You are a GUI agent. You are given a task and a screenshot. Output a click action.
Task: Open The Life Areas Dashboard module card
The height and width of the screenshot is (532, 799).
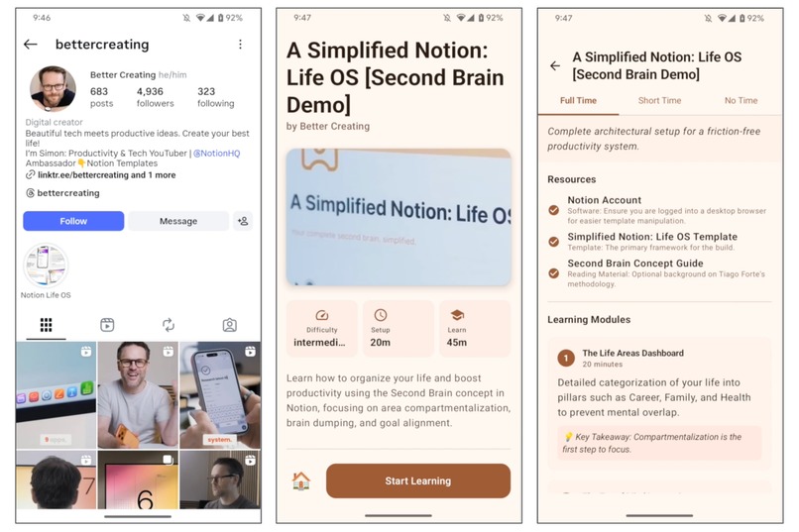659,402
